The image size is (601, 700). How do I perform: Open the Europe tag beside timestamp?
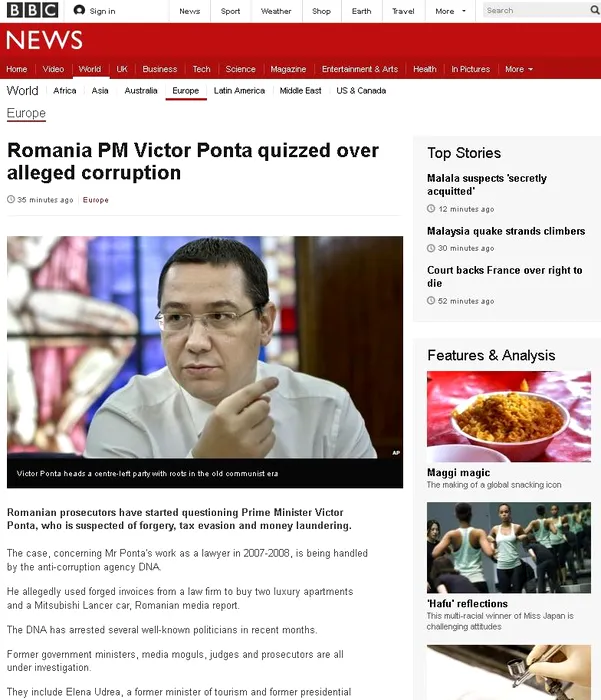(x=96, y=200)
